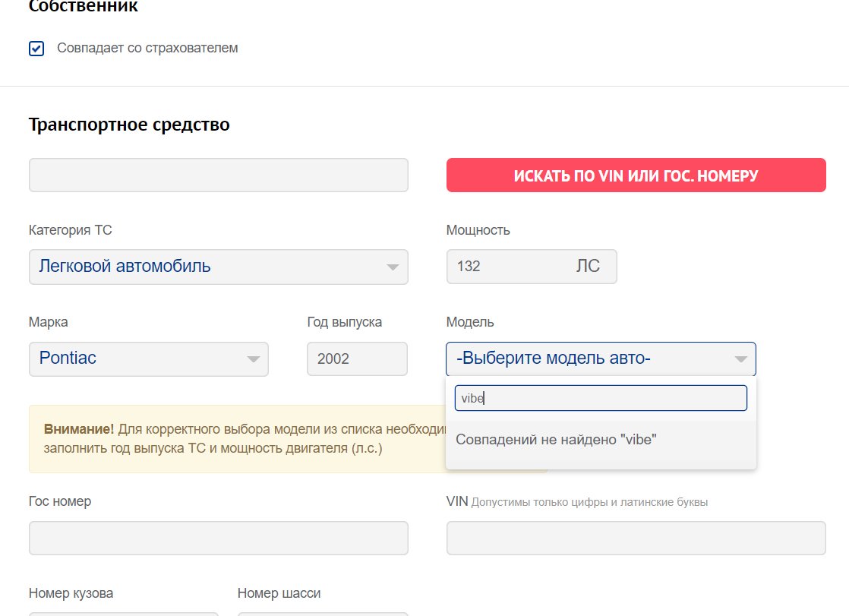
Task: Click the "ЛС" unit label in the power field
Action: point(587,267)
